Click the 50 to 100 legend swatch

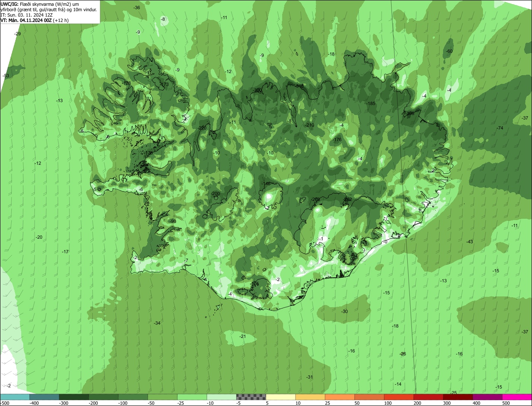[369, 397]
